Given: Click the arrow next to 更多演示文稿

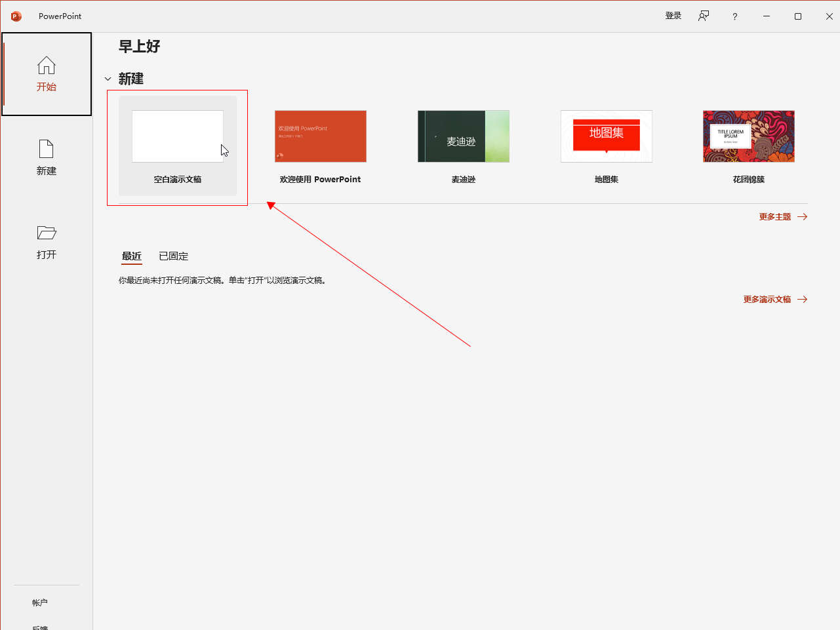Looking at the screenshot, I should pos(802,300).
